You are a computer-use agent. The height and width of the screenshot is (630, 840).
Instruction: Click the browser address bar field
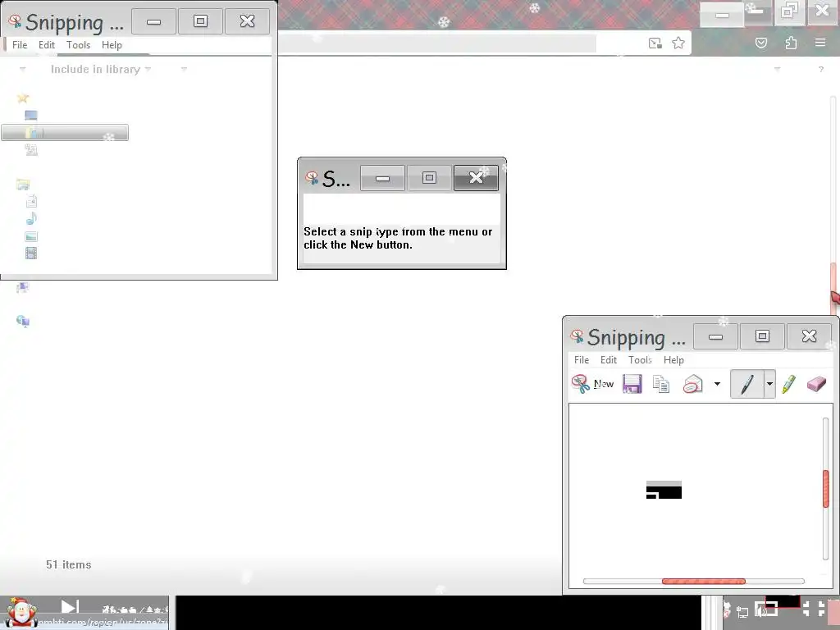click(x=436, y=43)
